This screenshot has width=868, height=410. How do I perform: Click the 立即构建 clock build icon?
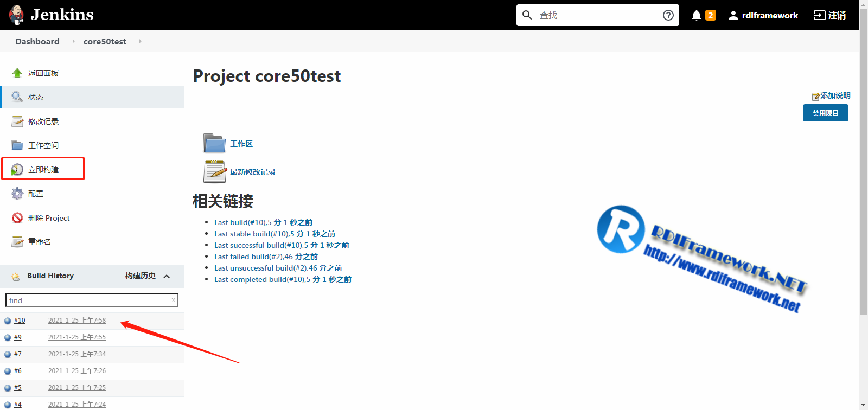point(17,170)
